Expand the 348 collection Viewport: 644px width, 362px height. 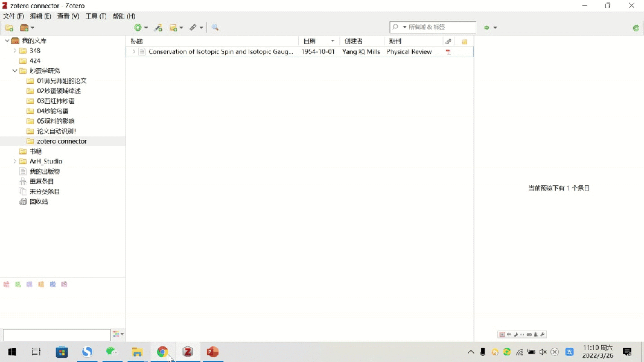14,51
